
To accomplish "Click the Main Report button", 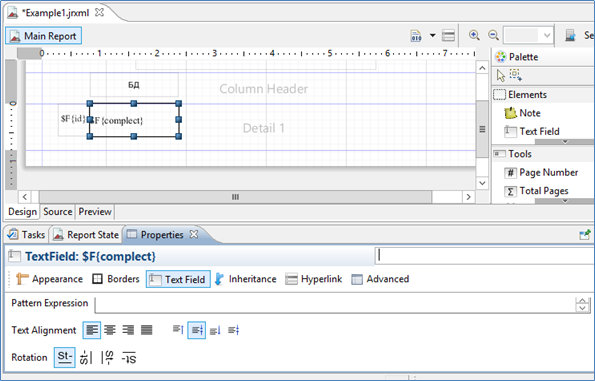I will (43, 36).
